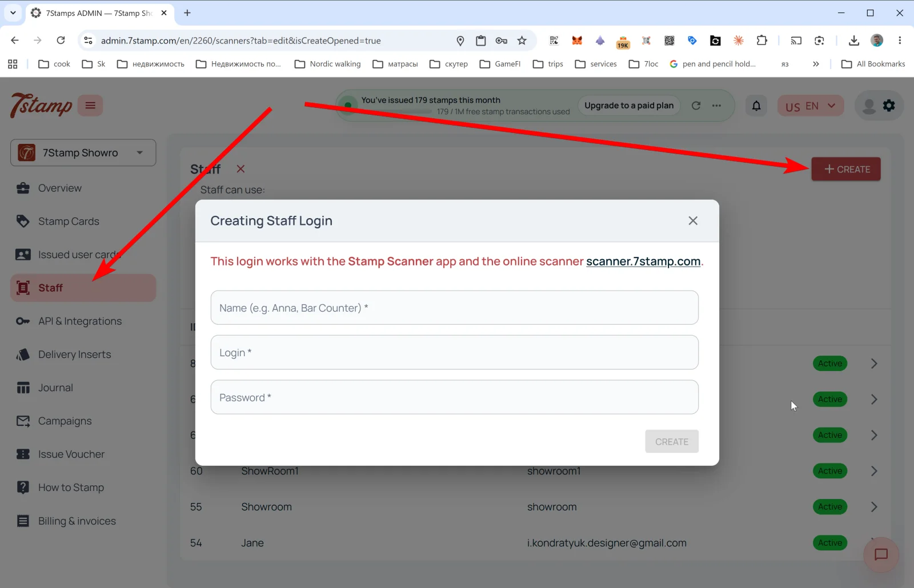
Task: Select the Staff sidebar item
Action: (x=83, y=288)
